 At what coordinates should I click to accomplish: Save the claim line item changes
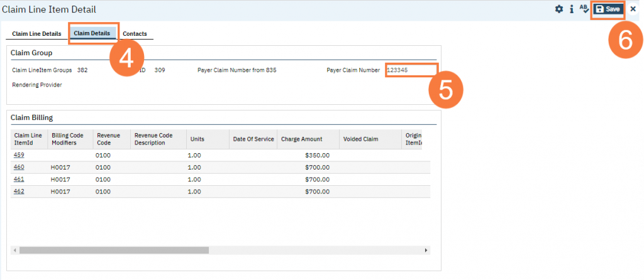click(608, 9)
